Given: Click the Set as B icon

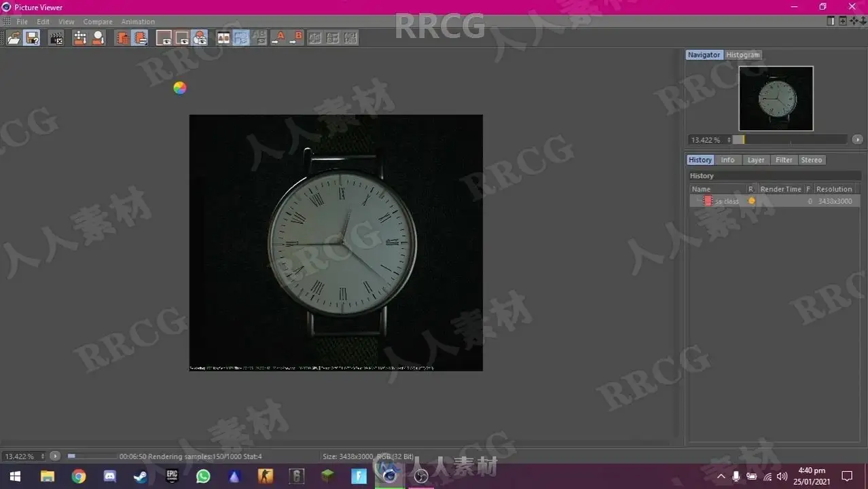Looking at the screenshot, I should (x=296, y=38).
